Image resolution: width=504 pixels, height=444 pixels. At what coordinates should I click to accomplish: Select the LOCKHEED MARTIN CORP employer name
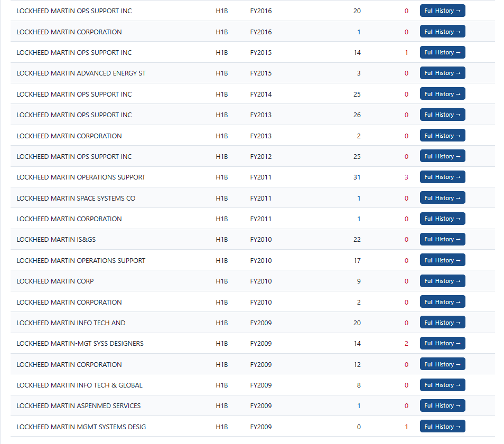pos(55,281)
